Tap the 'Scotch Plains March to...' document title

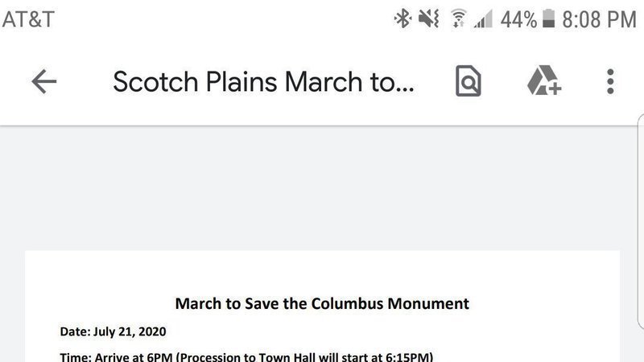click(x=262, y=81)
